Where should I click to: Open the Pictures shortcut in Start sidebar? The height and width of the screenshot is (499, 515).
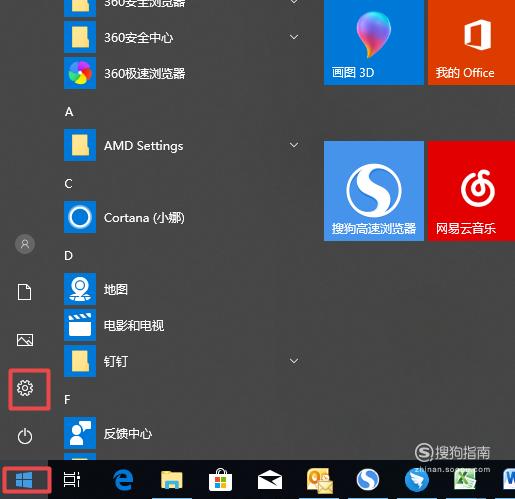pyautogui.click(x=25, y=340)
